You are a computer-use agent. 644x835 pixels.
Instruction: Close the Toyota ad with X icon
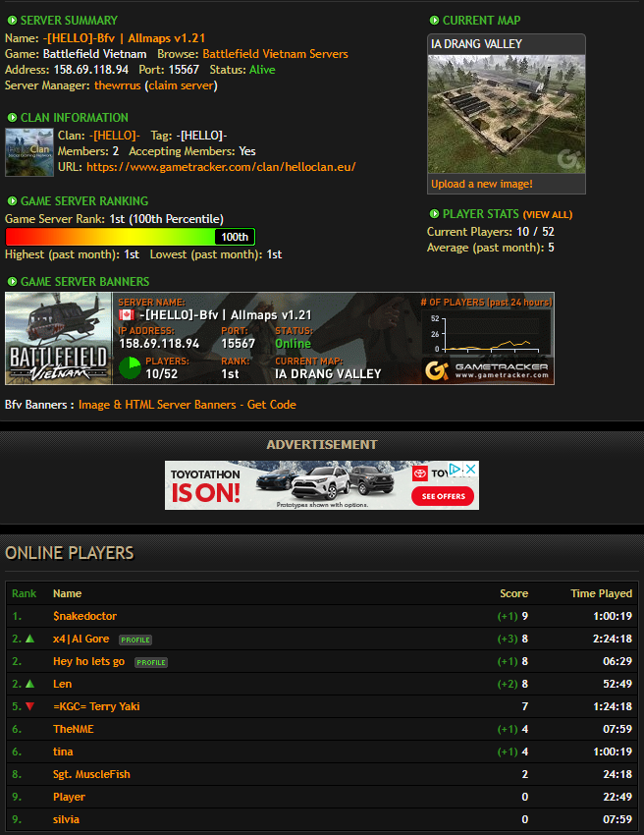[471, 470]
